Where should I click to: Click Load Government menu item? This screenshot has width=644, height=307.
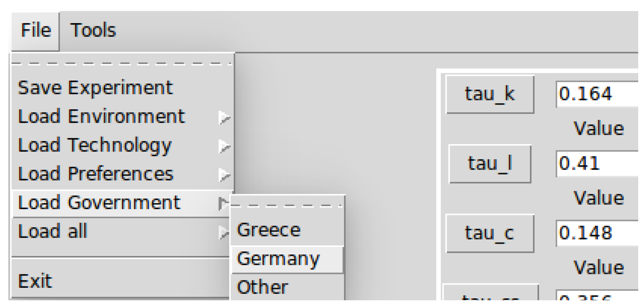99,203
